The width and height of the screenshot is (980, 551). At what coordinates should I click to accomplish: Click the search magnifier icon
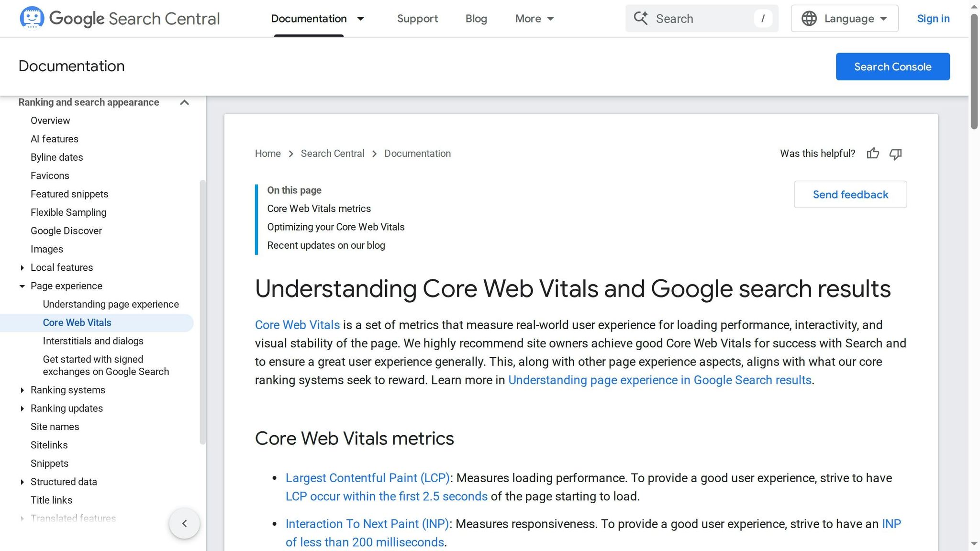[x=641, y=18]
